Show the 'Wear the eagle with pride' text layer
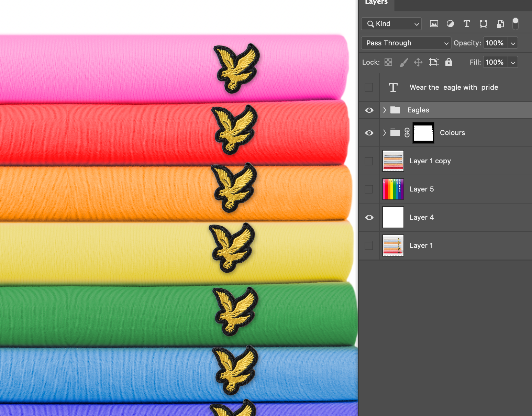 click(x=369, y=87)
